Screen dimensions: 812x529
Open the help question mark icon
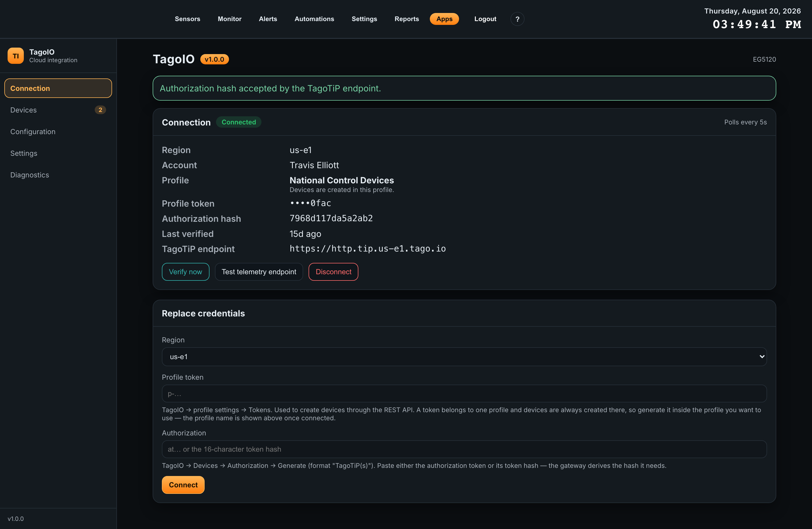[517, 19]
